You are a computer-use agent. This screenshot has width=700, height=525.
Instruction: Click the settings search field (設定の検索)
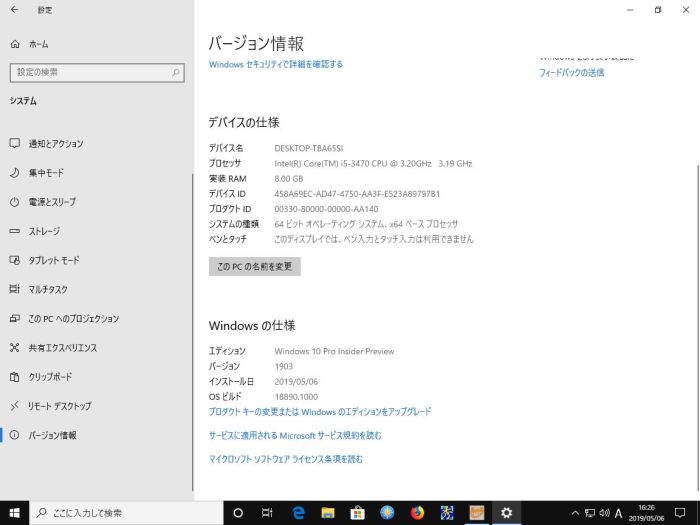pos(97,72)
